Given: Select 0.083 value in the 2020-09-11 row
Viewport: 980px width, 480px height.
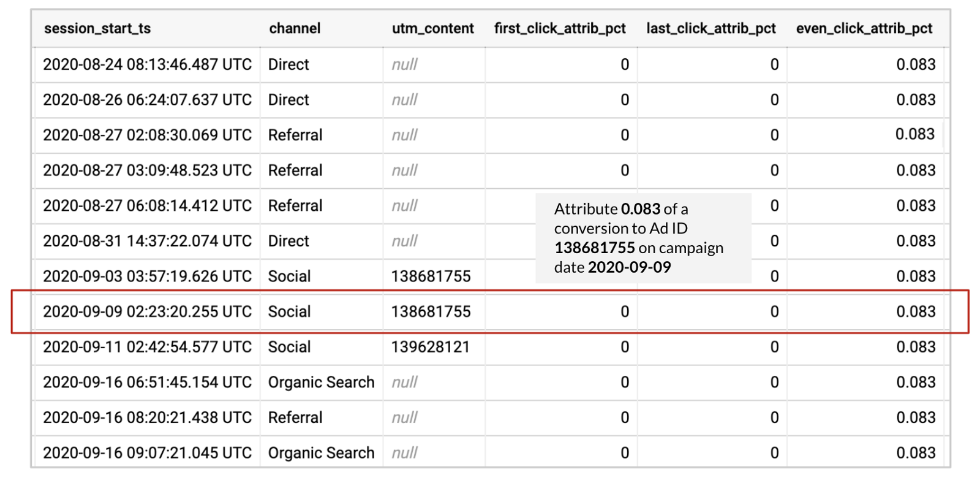Looking at the screenshot, I should [x=916, y=347].
